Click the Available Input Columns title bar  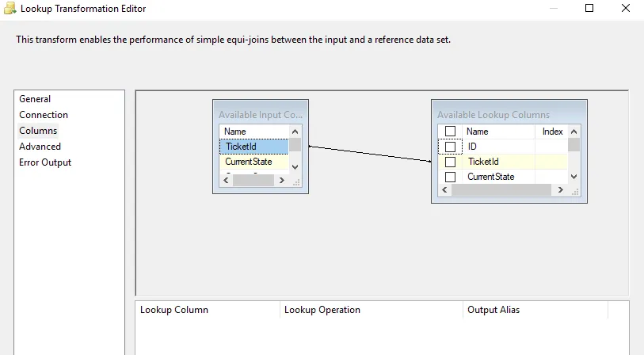coord(261,115)
